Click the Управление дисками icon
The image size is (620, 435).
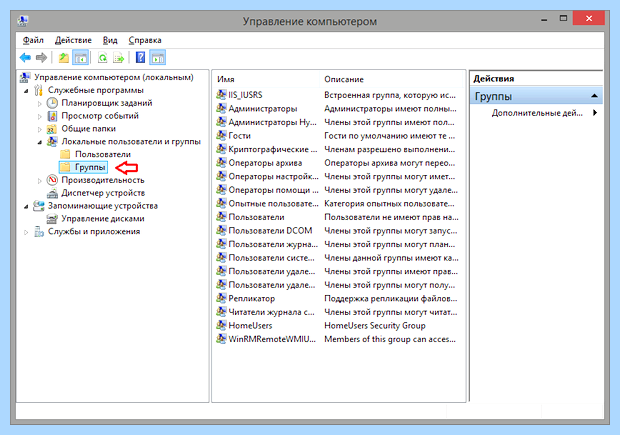point(52,219)
